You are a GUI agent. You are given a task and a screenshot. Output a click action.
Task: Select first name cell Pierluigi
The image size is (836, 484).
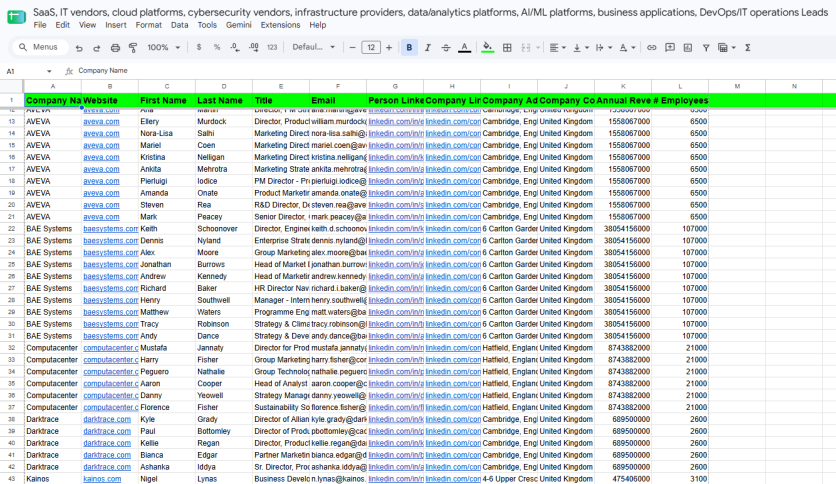167,181
